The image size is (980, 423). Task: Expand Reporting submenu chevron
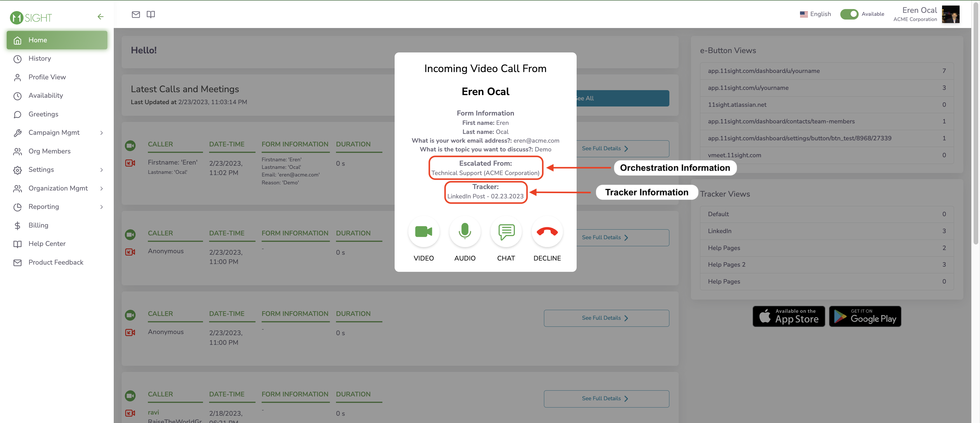[x=101, y=207]
